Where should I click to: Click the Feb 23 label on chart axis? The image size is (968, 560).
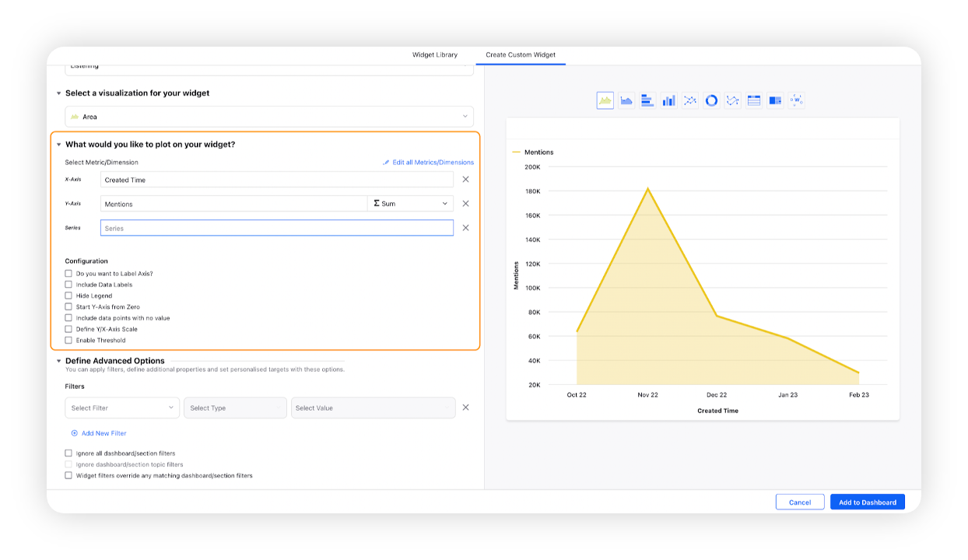859,395
